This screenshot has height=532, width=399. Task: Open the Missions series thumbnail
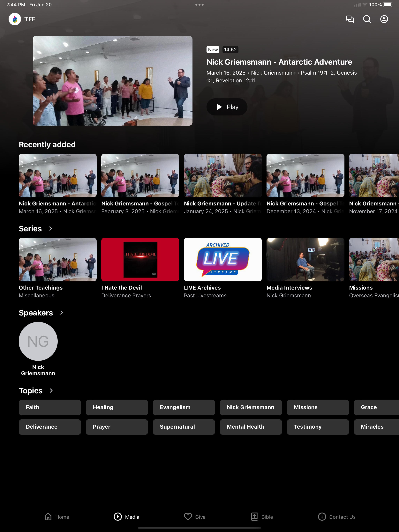click(x=374, y=260)
